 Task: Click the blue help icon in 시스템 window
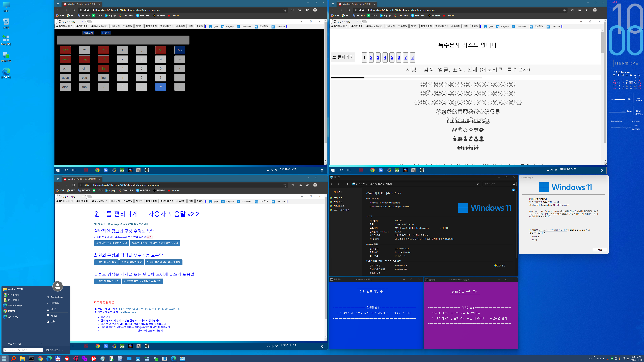tap(513, 190)
